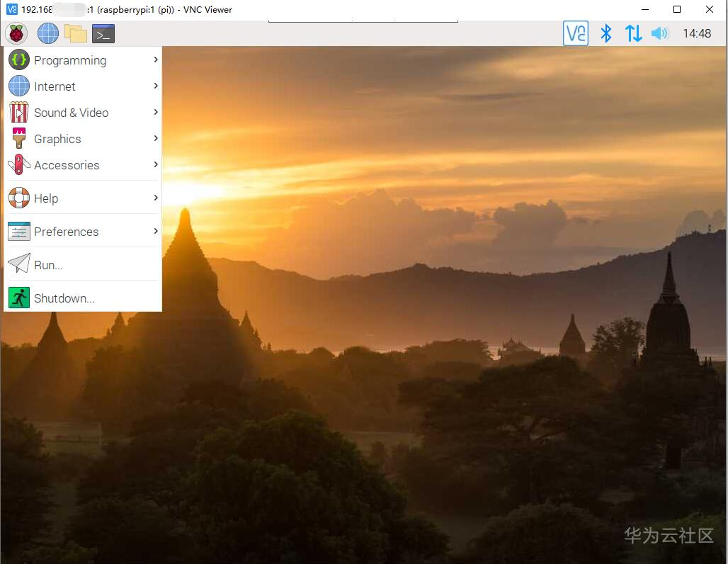Expand arrow beside Sound & Video

coord(156,112)
